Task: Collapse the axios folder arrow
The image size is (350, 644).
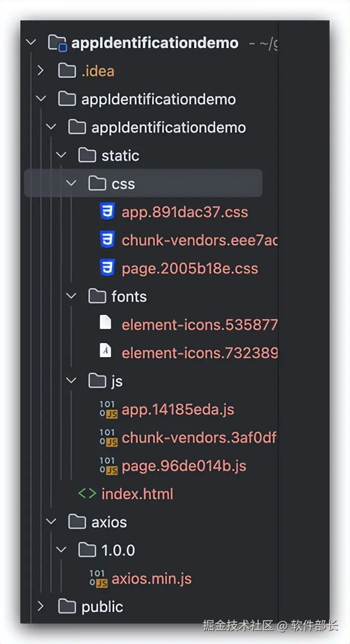Action: coord(51,522)
